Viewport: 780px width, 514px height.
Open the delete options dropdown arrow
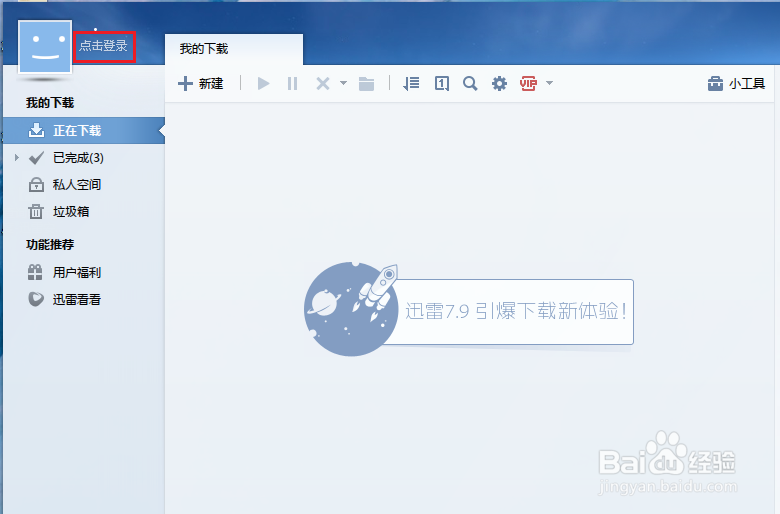343,83
